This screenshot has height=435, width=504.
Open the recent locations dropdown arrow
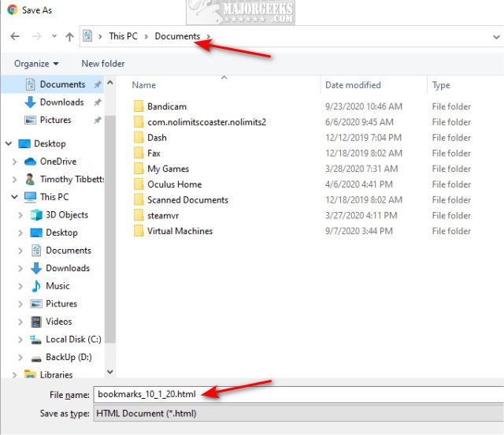(x=54, y=36)
